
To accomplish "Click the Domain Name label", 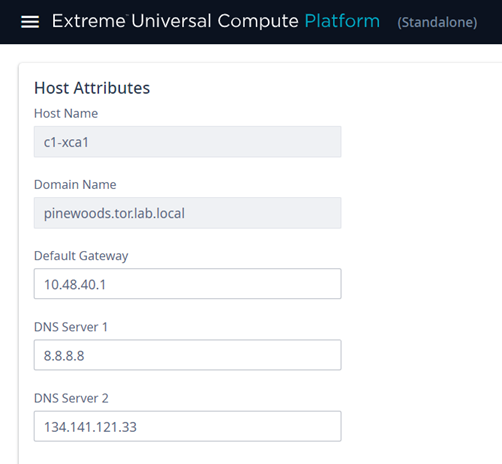I will coord(75,185).
